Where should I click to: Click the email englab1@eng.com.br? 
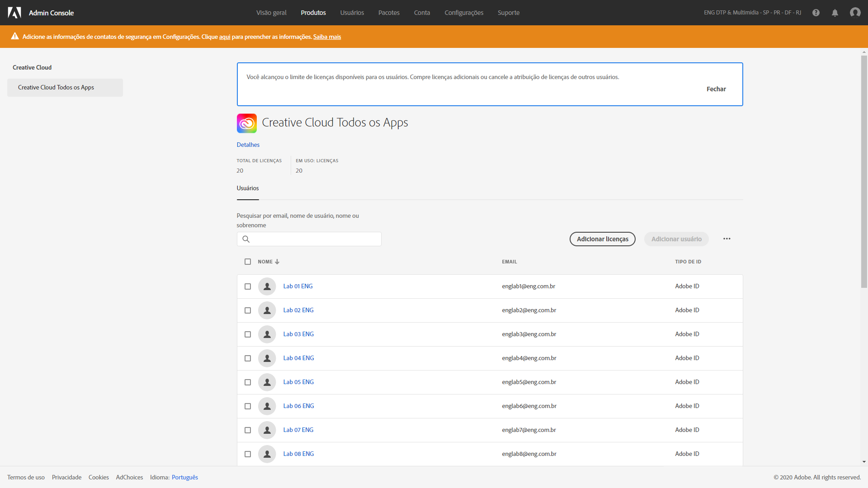pos(528,286)
